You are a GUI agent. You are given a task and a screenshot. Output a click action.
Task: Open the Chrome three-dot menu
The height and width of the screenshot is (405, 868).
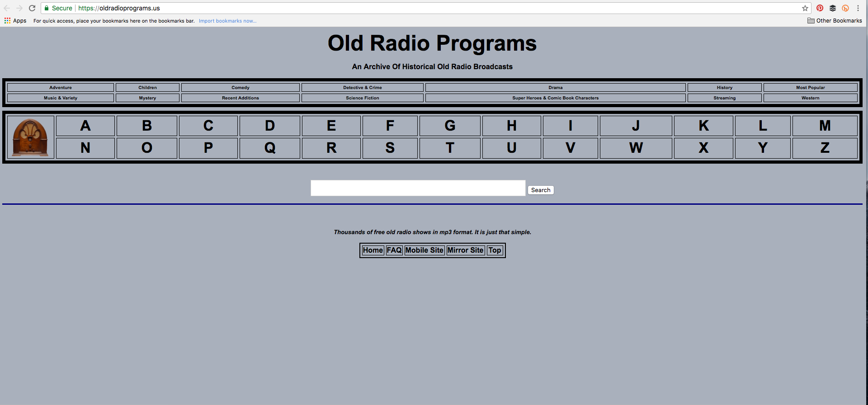858,8
